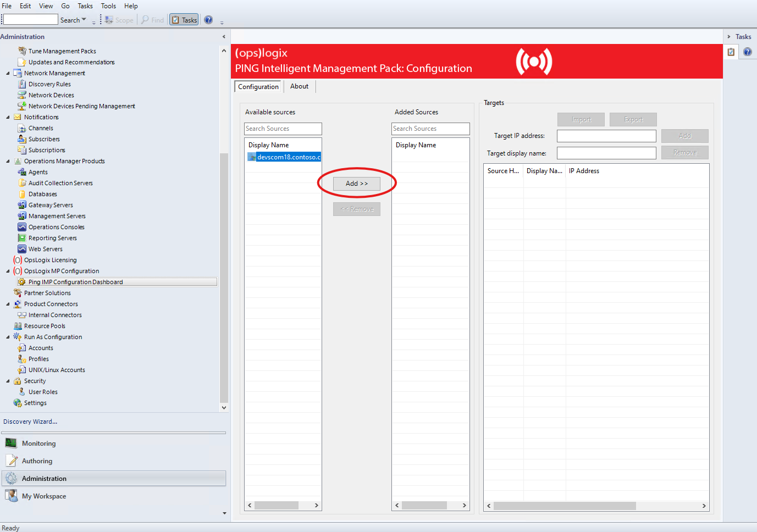Screen dimensions: 757x532
Task: Open the Monitoring workspace icon
Action: (11, 444)
